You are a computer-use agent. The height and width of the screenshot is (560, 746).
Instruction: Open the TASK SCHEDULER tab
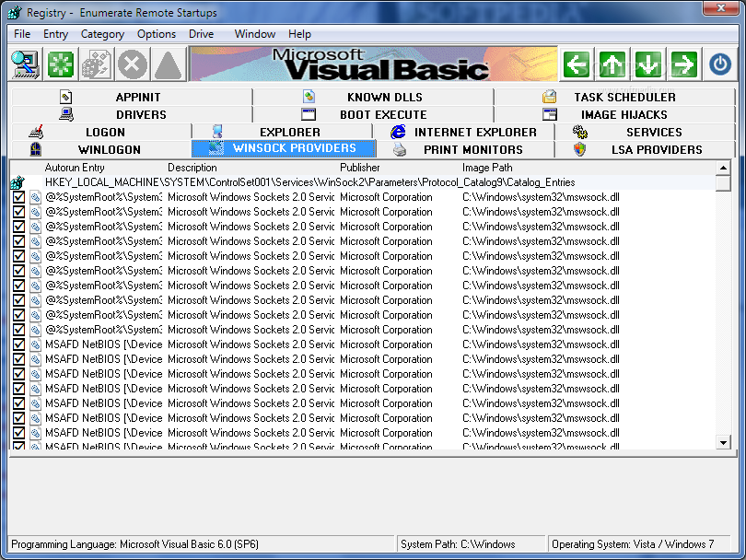(x=614, y=97)
